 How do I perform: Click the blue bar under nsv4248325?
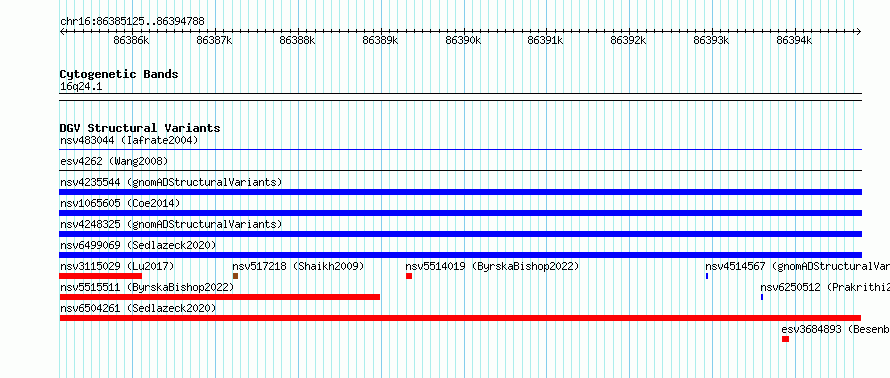point(460,234)
